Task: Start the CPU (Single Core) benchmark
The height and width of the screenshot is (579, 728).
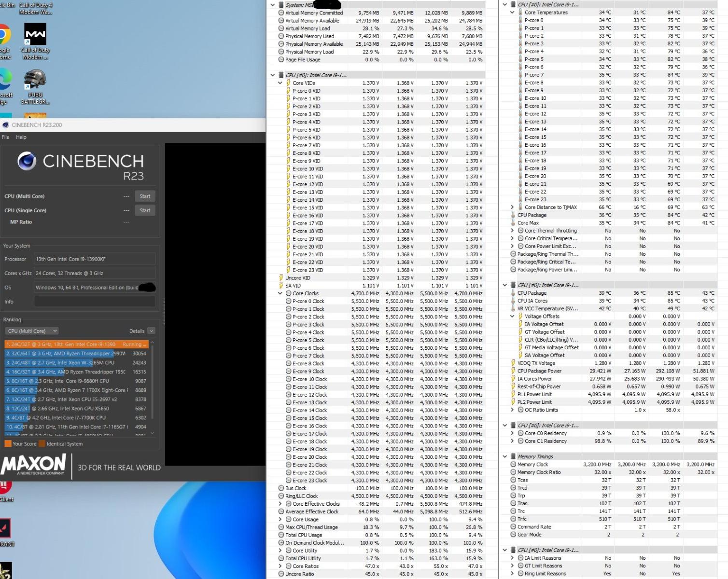Action: (145, 210)
